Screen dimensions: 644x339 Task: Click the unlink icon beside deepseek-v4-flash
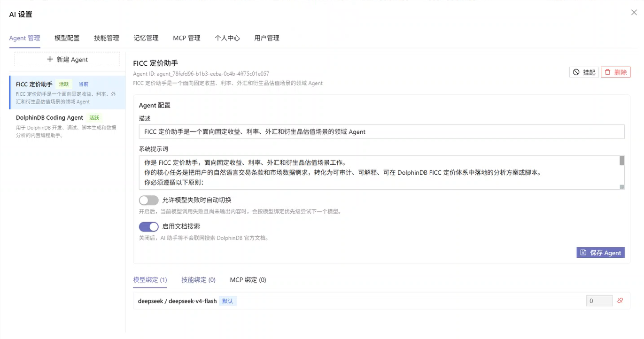point(620,300)
